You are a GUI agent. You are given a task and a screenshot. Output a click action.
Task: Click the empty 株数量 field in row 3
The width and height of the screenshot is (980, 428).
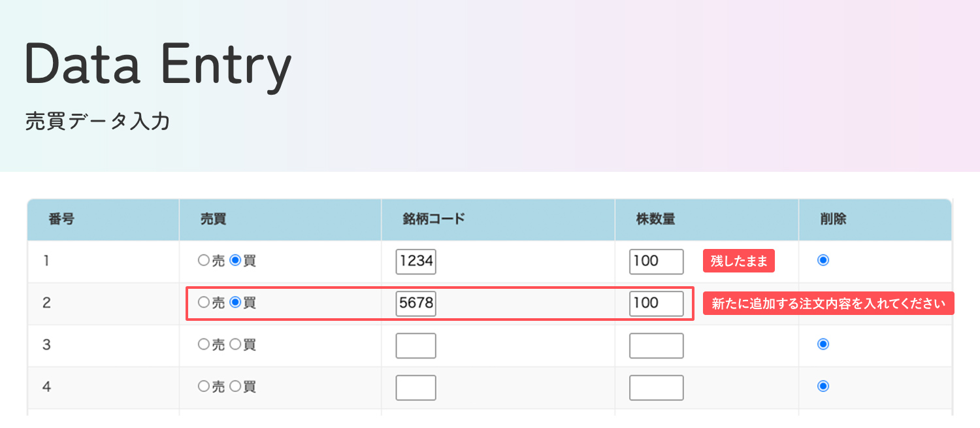(656, 345)
